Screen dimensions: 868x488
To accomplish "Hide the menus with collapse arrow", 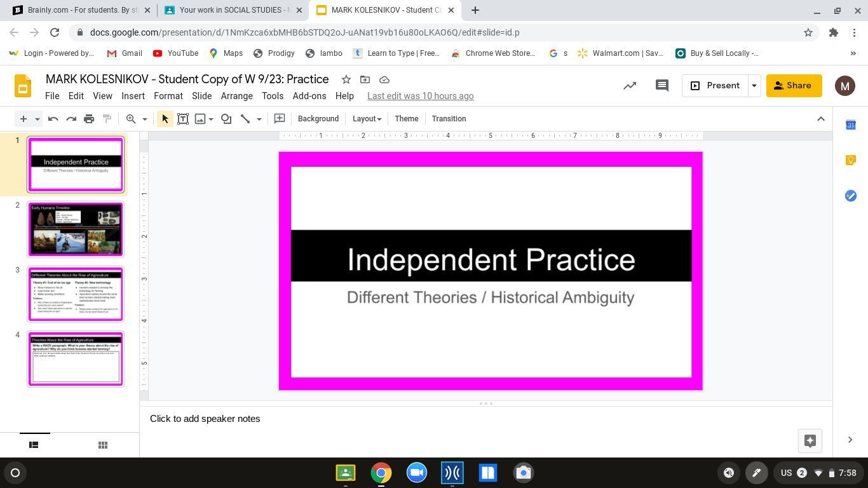I will click(x=820, y=119).
